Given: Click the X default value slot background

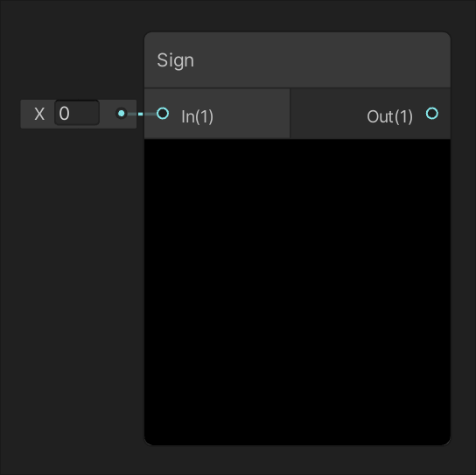Looking at the screenshot, I should pos(79,114).
